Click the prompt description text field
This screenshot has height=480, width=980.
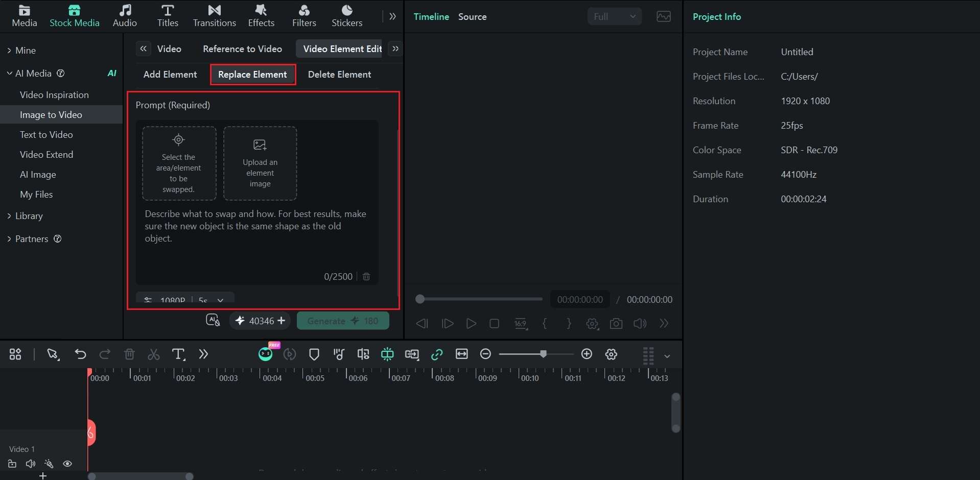[257, 237]
